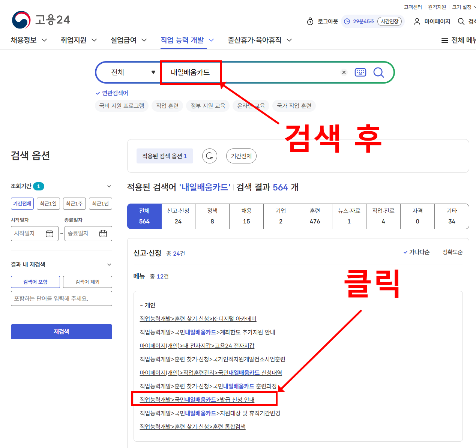The image size is (476, 448).
Task: Clear the search field with the X icon
Action: 344,72
